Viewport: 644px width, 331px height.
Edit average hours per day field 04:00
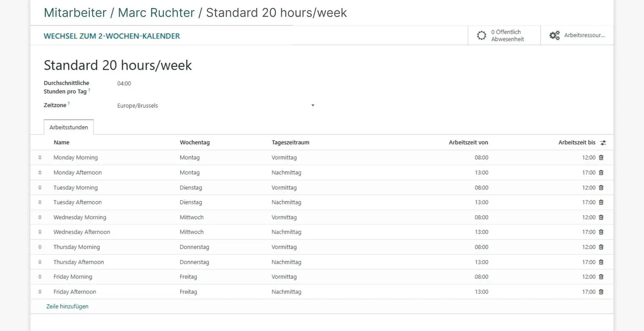(124, 84)
